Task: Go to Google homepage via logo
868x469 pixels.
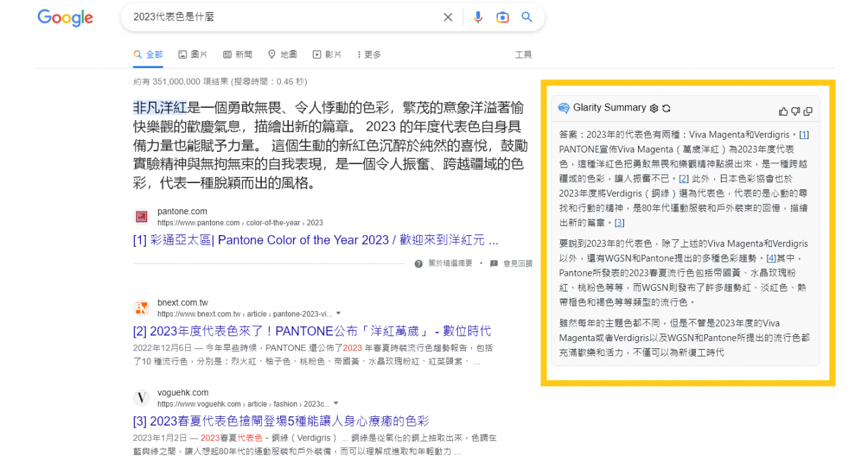Action: [x=65, y=18]
